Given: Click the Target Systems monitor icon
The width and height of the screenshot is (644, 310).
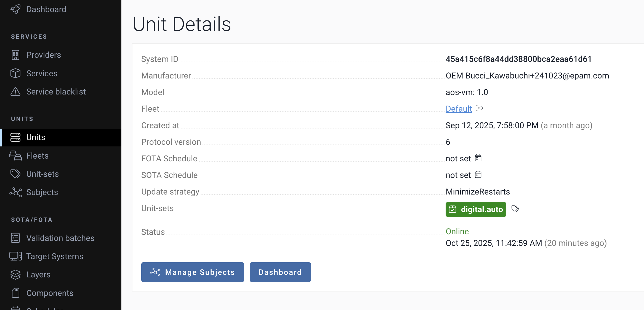Looking at the screenshot, I should pos(15,256).
